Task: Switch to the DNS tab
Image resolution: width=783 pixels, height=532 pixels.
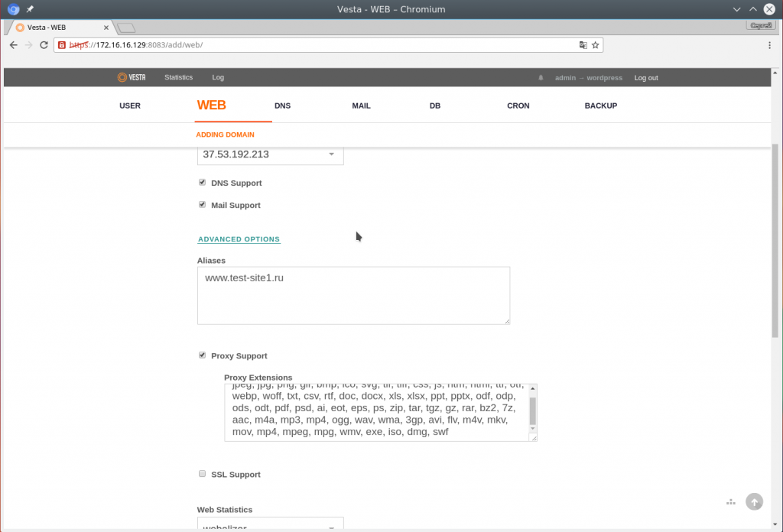Action: [x=282, y=105]
